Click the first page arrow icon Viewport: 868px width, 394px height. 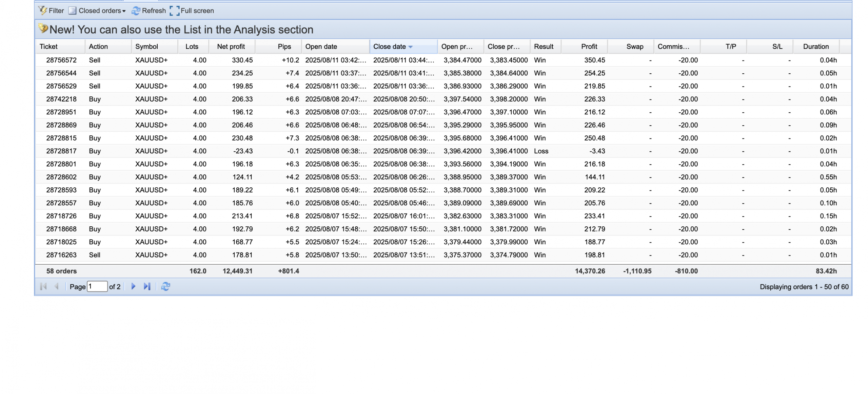click(43, 286)
